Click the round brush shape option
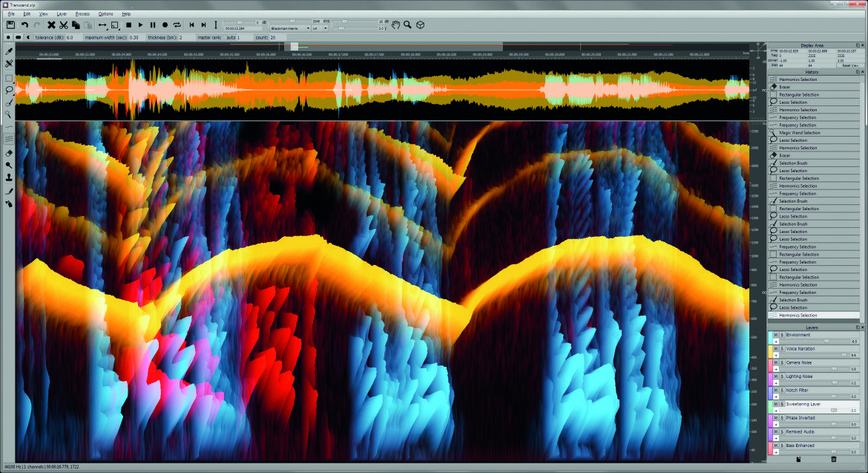The height and width of the screenshot is (473, 868). pyautogui.click(x=8, y=38)
